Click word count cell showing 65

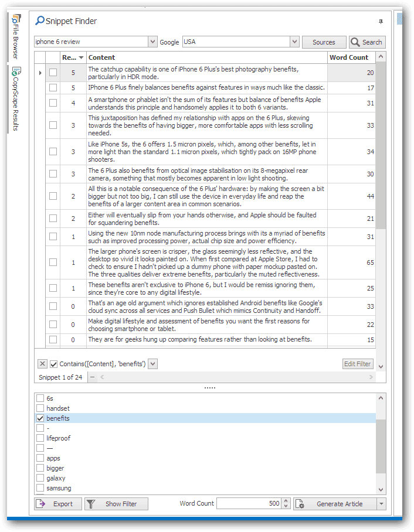(x=351, y=262)
